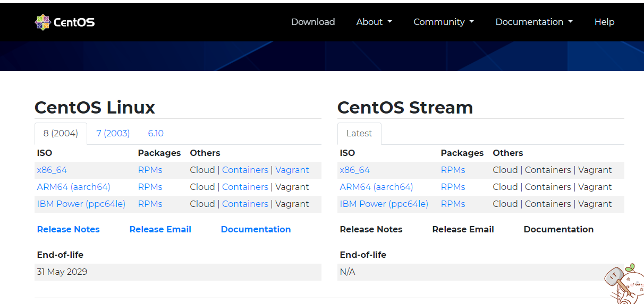Click Cloud text in CentOS Linux x86_64 row

pos(202,170)
